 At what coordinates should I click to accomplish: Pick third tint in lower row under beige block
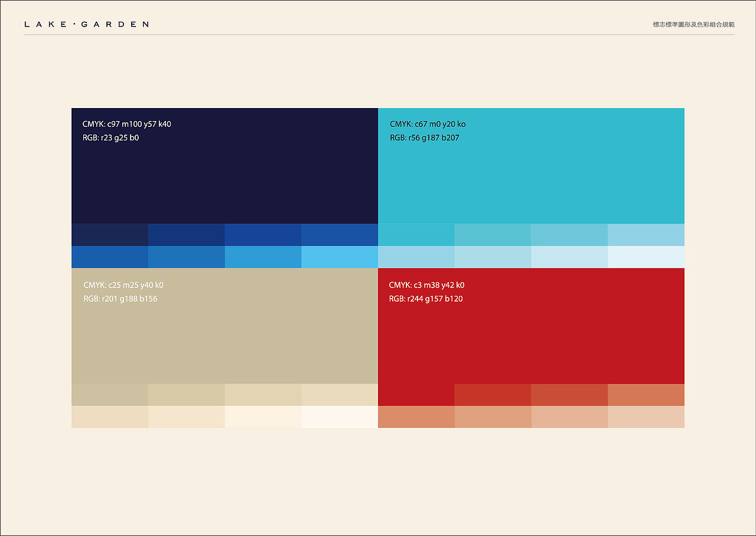coord(263,417)
